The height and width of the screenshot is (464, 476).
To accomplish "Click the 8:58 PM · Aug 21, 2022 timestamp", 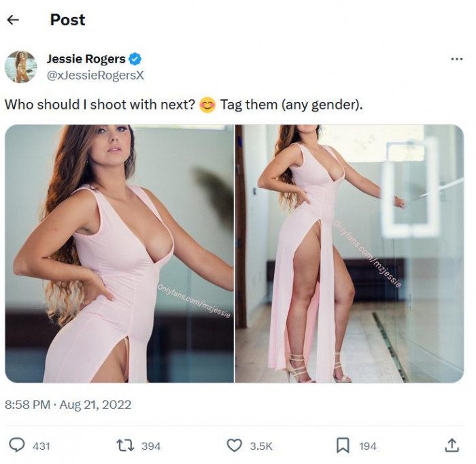I will [x=68, y=405].
